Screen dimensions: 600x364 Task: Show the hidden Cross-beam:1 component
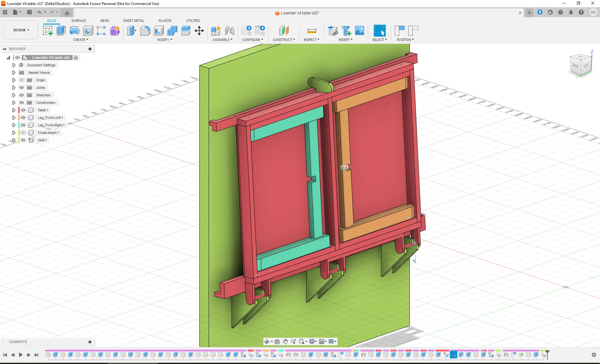pyautogui.click(x=23, y=133)
